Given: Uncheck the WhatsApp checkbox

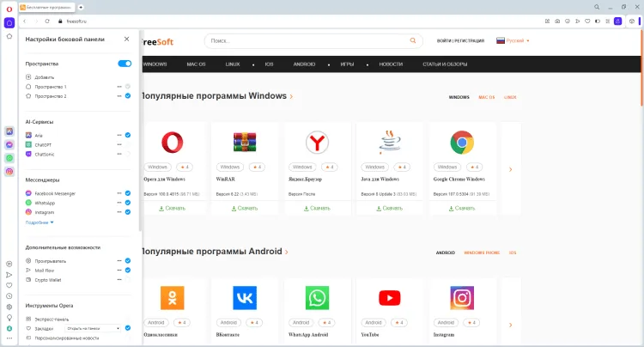Looking at the screenshot, I should [128, 203].
